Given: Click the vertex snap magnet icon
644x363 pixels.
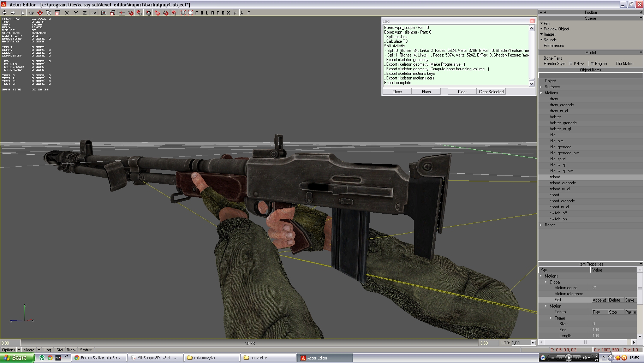Looking at the screenshot, I should pyautogui.click(x=157, y=13).
